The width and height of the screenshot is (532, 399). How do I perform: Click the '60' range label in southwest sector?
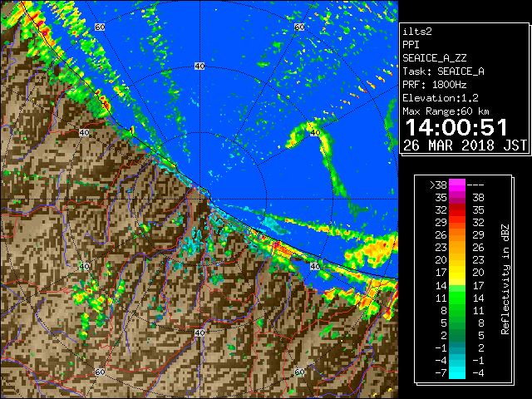point(100,372)
